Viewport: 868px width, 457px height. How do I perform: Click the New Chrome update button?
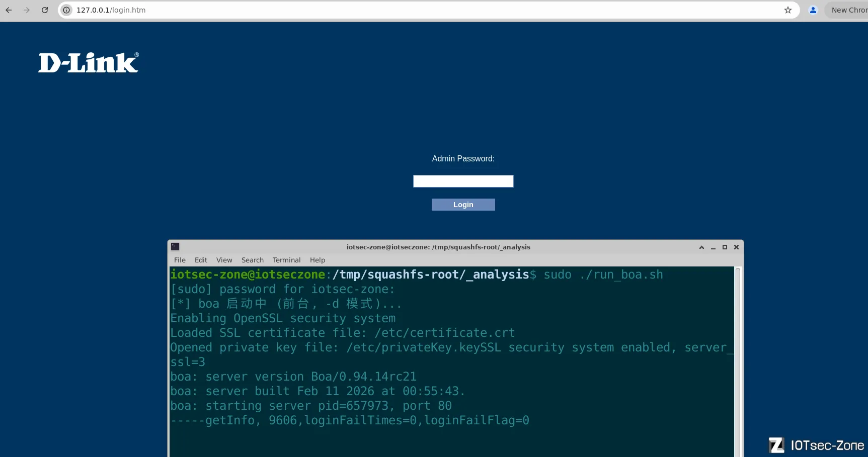(847, 10)
